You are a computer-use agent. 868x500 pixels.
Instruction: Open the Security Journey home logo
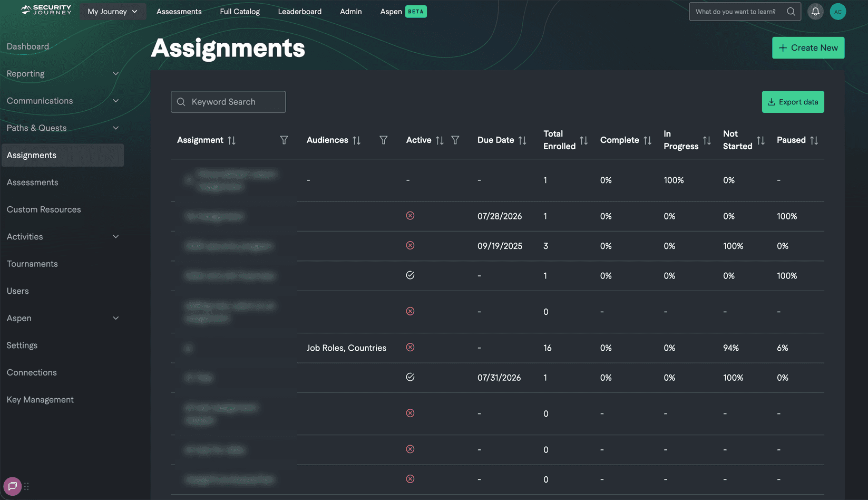[46, 10]
